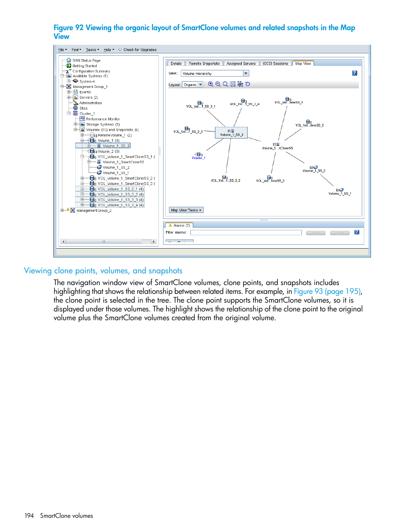Screen dimensions: 399x532
Task: Collapse the Volume_1 (4) tree node
Action: 82,141
